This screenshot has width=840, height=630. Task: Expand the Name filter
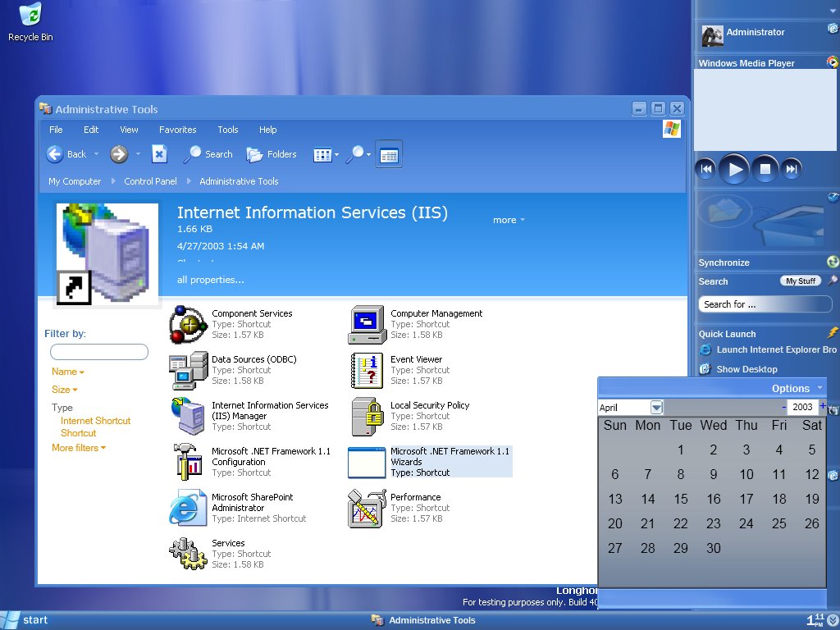point(68,372)
